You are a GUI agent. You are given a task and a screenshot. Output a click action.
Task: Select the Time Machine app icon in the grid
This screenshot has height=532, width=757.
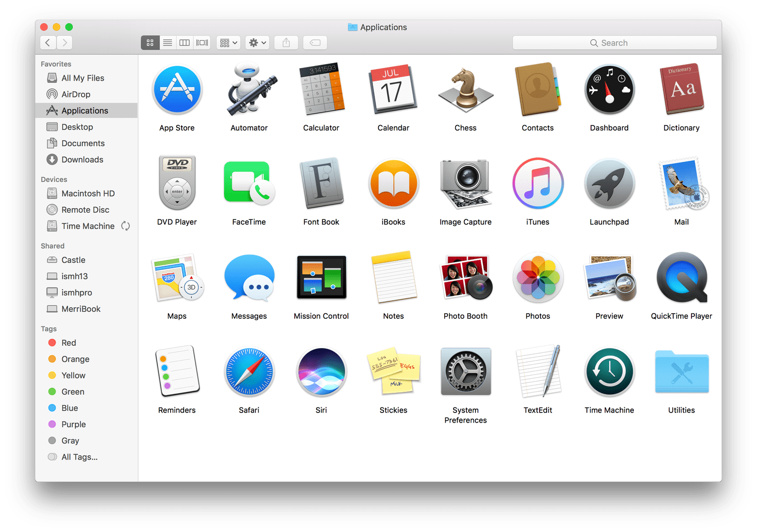point(610,372)
